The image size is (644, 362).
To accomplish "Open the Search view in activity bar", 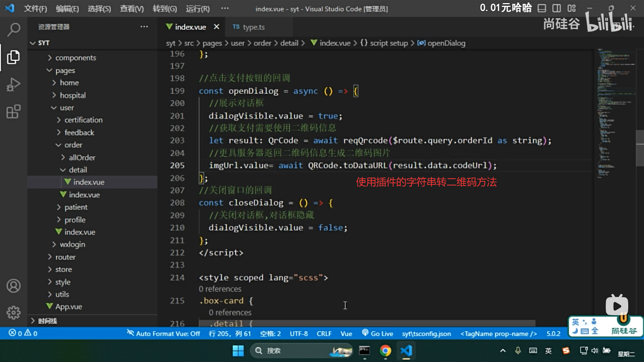I will [x=13, y=29].
